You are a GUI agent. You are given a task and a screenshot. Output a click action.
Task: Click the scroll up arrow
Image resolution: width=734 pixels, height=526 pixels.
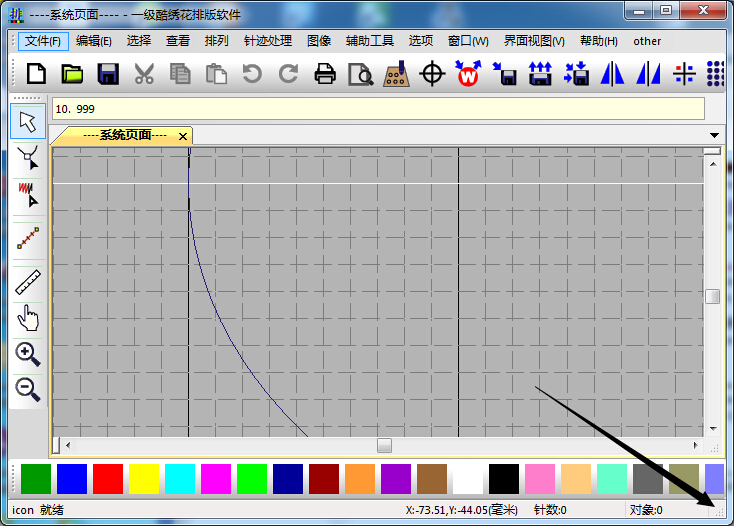713,164
